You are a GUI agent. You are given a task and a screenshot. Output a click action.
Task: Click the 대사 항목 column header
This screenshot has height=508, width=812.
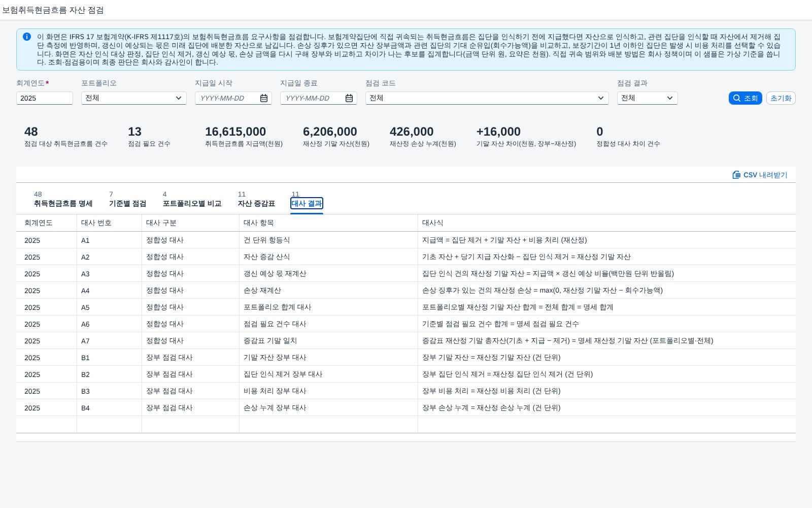pos(329,223)
